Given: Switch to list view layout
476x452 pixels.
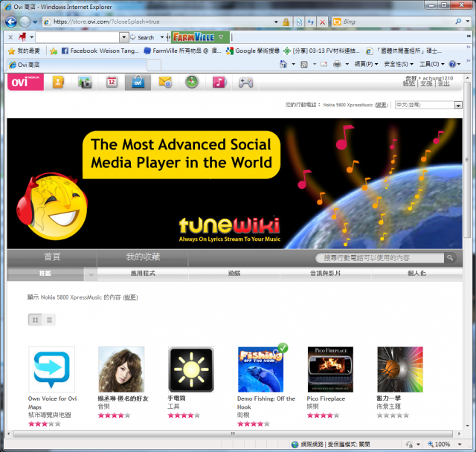Looking at the screenshot, I should coord(49,320).
